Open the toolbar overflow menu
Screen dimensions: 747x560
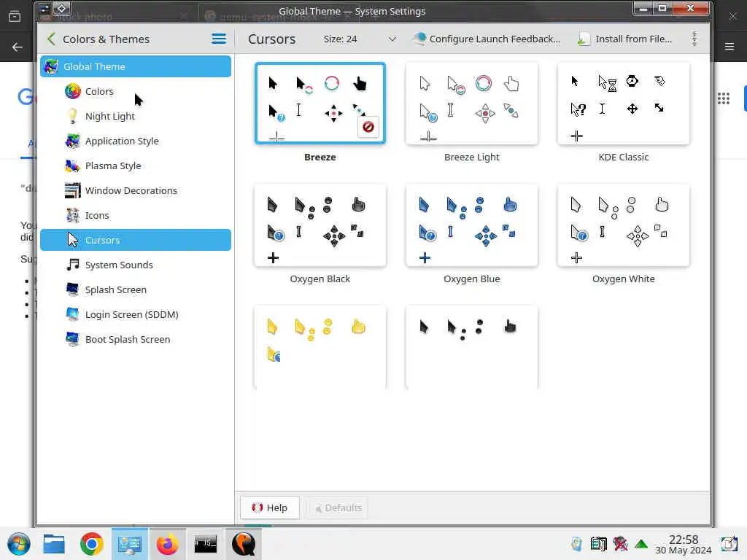(x=694, y=39)
